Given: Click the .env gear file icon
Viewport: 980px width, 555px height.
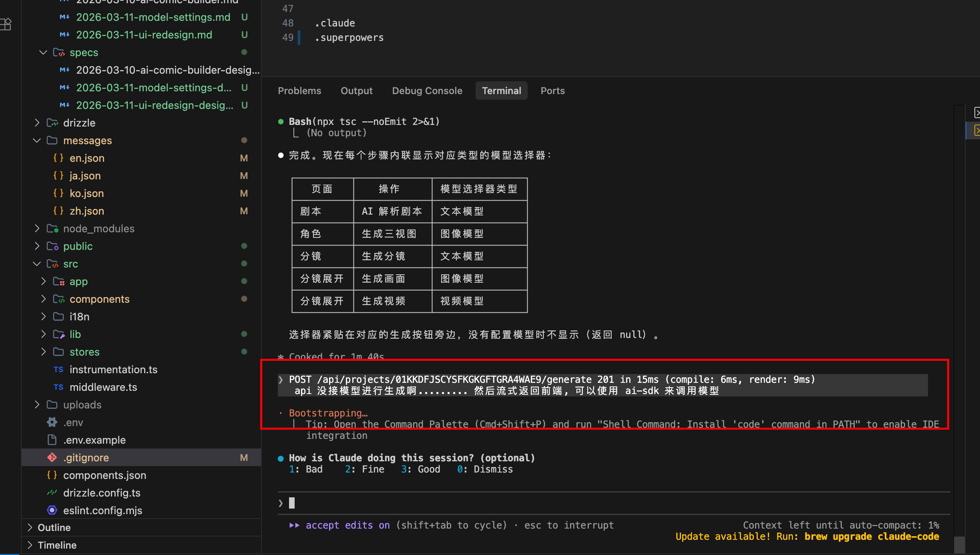Looking at the screenshot, I should click(x=52, y=422).
